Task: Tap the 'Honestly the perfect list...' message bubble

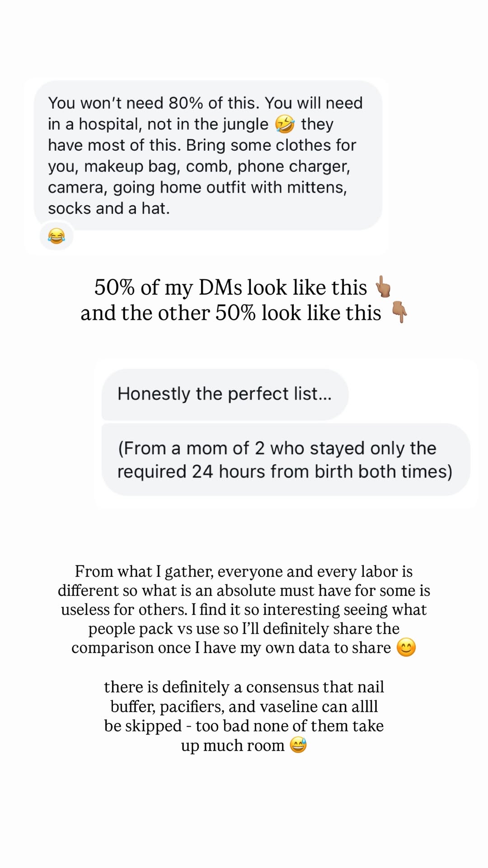Action: (x=225, y=394)
